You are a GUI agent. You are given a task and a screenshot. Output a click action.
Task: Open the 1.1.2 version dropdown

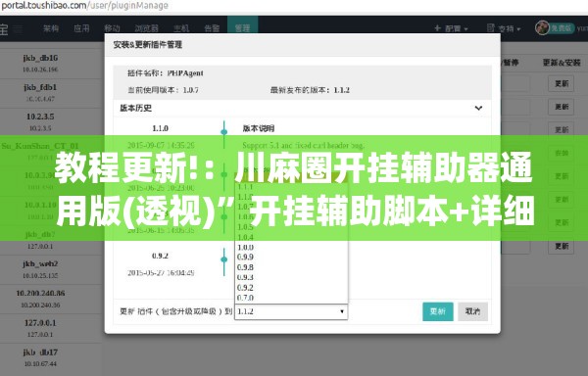(x=291, y=311)
